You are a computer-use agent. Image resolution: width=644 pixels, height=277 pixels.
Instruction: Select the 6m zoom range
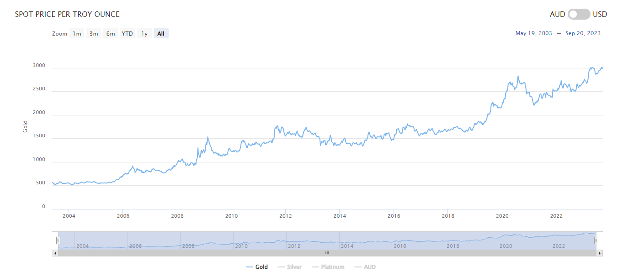pos(110,33)
